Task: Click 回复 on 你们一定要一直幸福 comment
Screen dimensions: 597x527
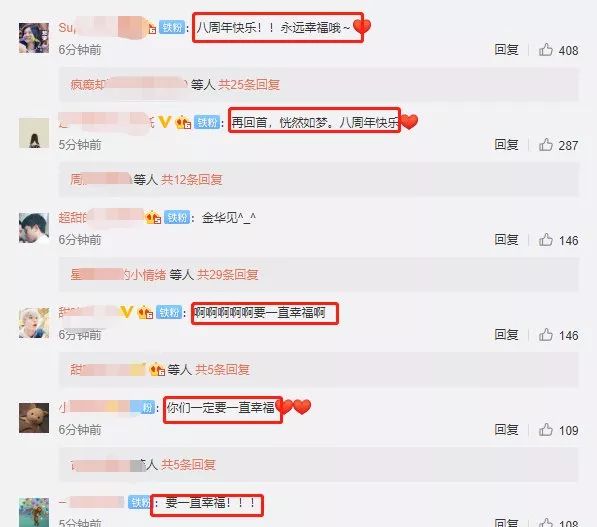Action: coord(506,430)
